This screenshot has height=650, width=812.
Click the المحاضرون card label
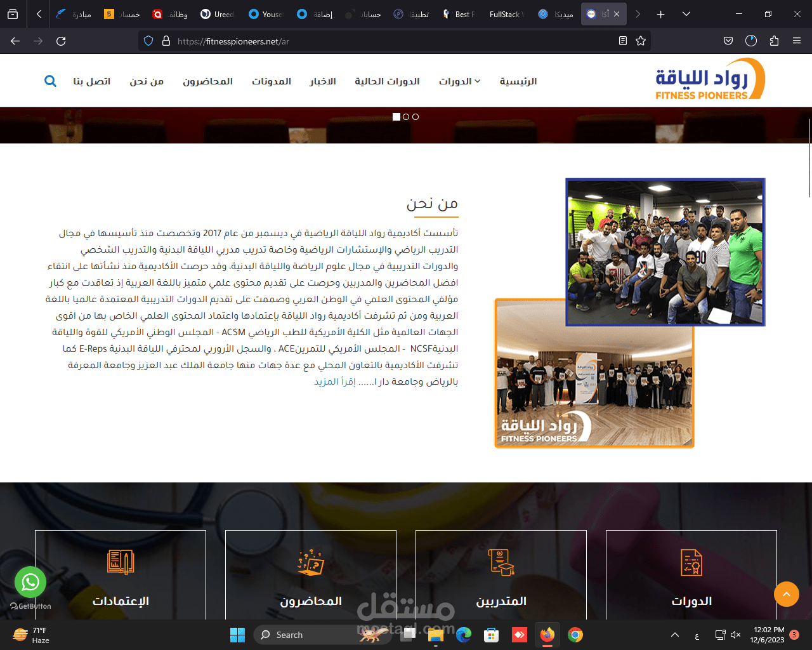pos(311,601)
